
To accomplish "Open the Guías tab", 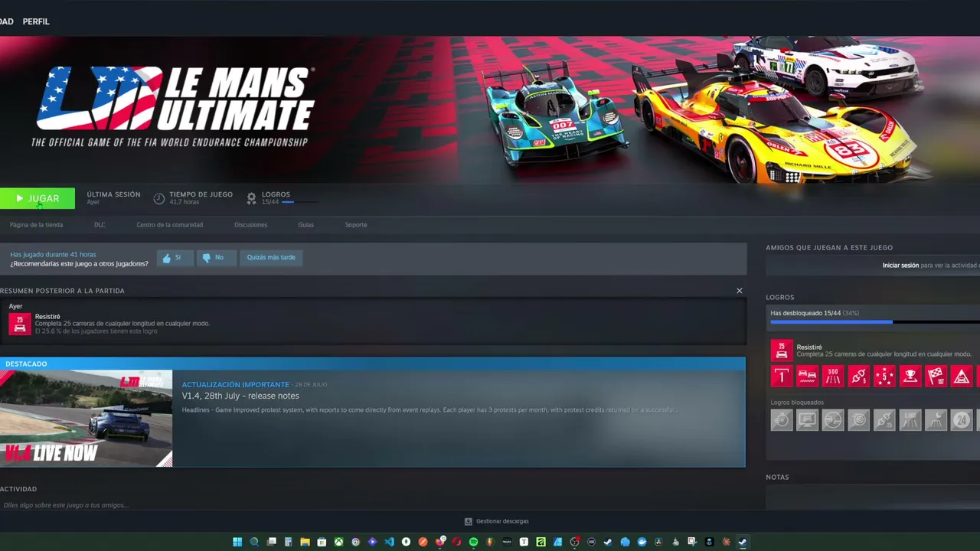I will [x=306, y=225].
